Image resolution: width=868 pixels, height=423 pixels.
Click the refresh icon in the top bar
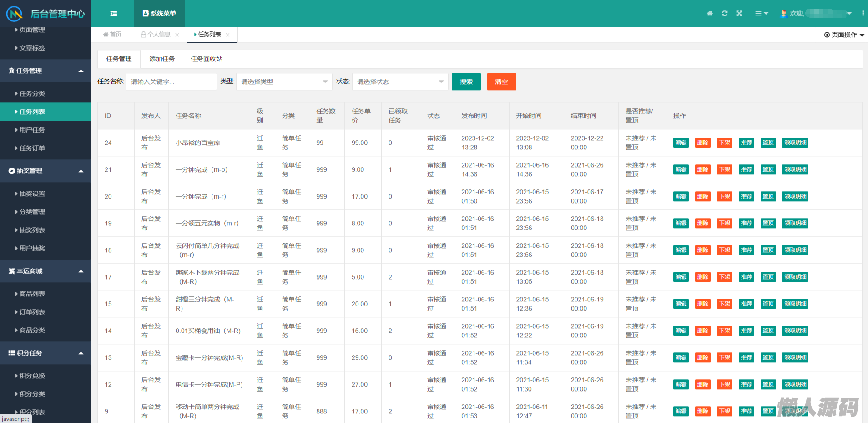pos(725,14)
